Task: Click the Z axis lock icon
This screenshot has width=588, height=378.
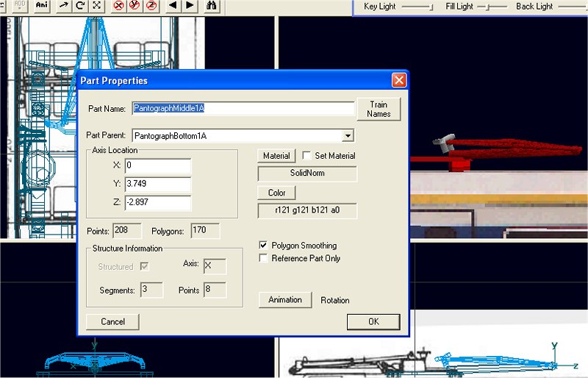Action: coord(151,6)
